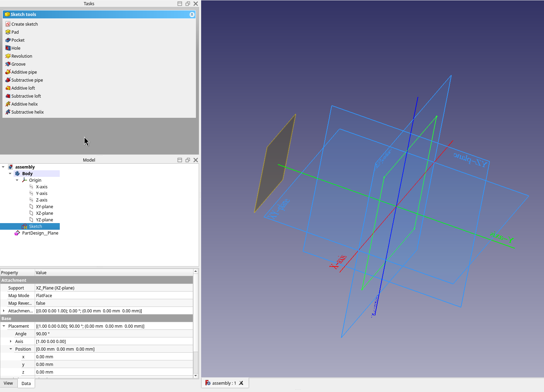Click the Property column header

click(x=17, y=272)
